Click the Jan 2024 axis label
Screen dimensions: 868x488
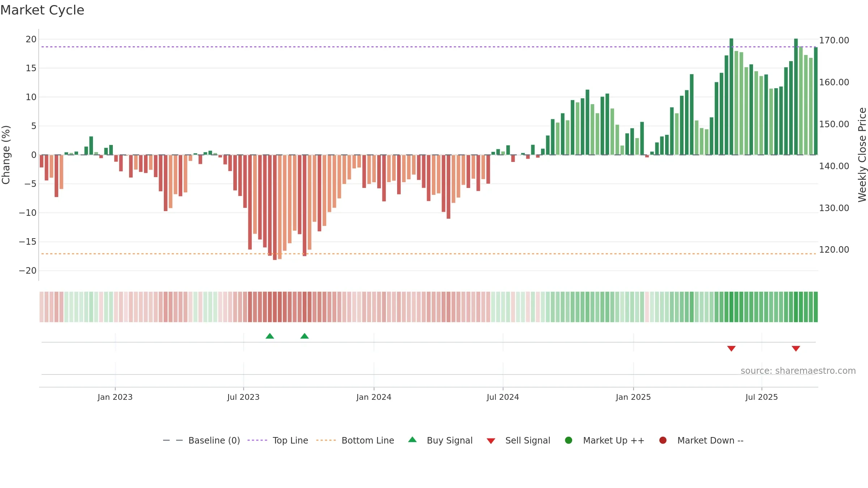coord(374,397)
